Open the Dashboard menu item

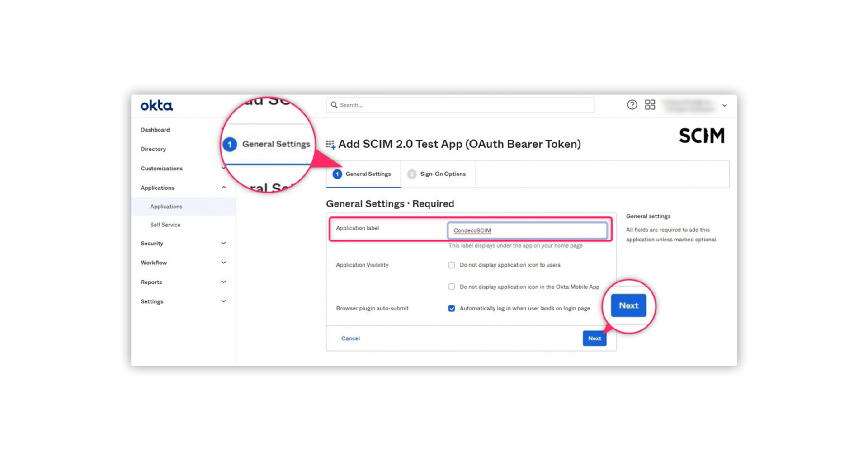pyautogui.click(x=155, y=130)
